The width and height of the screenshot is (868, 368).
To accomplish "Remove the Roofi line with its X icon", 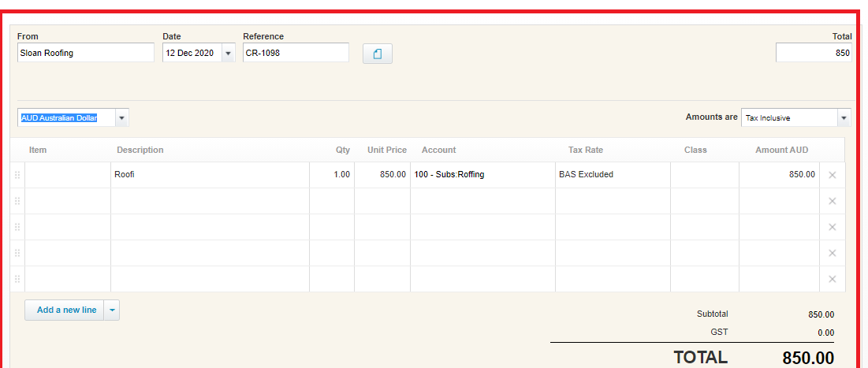I will [832, 175].
